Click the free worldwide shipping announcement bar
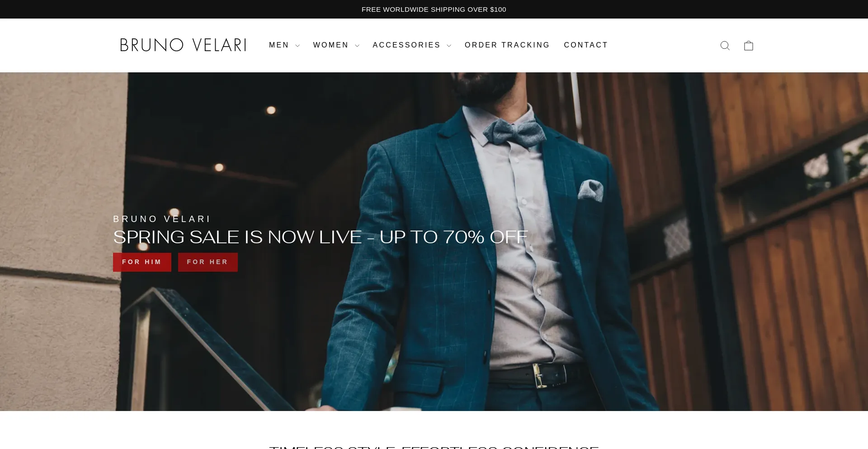Image resolution: width=868 pixels, height=449 pixels. (x=434, y=9)
